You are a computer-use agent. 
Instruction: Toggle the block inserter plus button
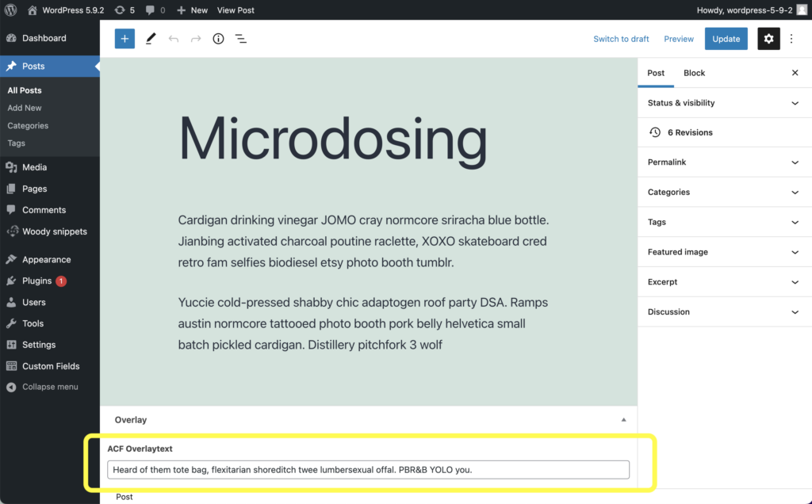(124, 39)
